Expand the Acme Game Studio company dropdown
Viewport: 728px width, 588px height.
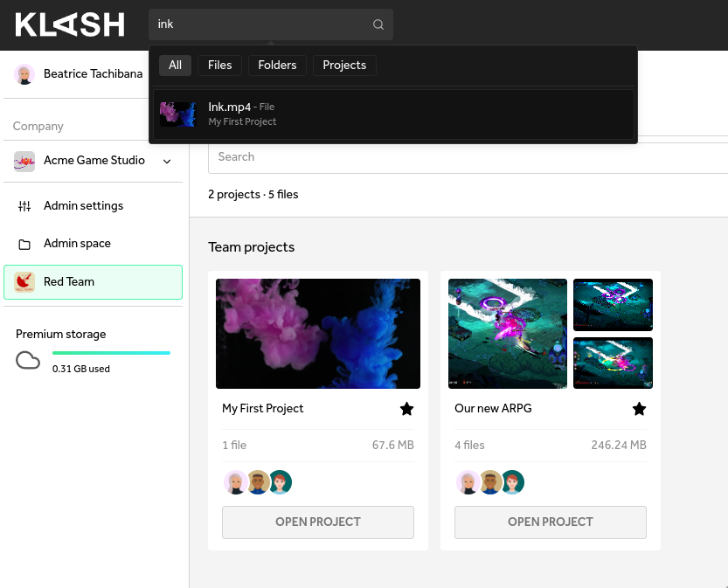167,162
